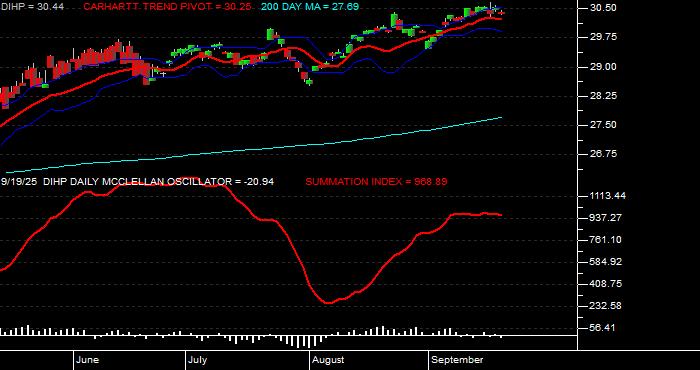
Task: Click the 26.75 price axis value
Action: (x=604, y=154)
